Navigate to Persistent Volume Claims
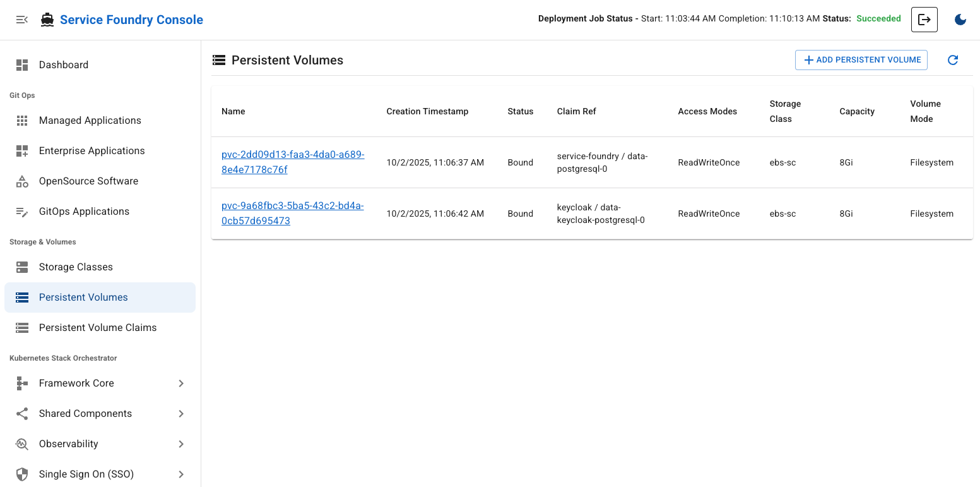Screen dimensions: 980x487 (x=98, y=327)
